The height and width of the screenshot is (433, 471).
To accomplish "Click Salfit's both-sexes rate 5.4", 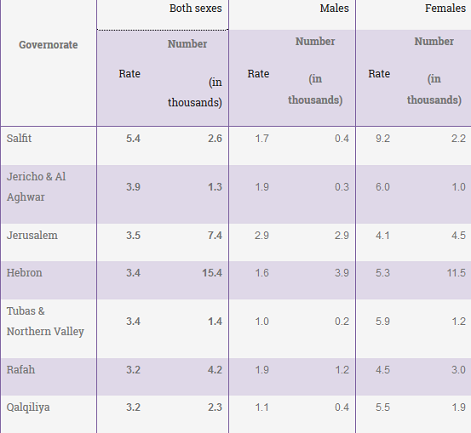I will pyautogui.click(x=133, y=138).
